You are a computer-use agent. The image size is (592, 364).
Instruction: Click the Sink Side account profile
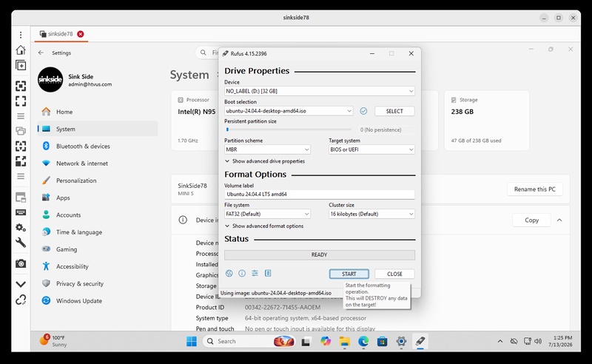pos(75,80)
